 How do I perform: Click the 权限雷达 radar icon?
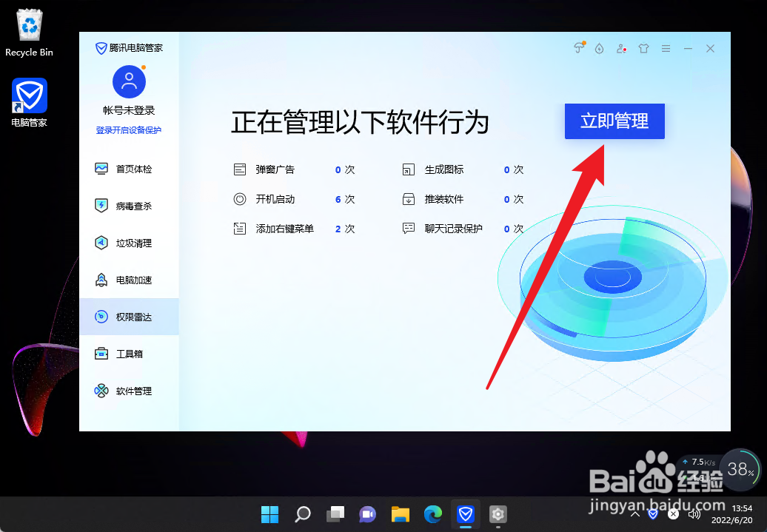[x=101, y=317]
